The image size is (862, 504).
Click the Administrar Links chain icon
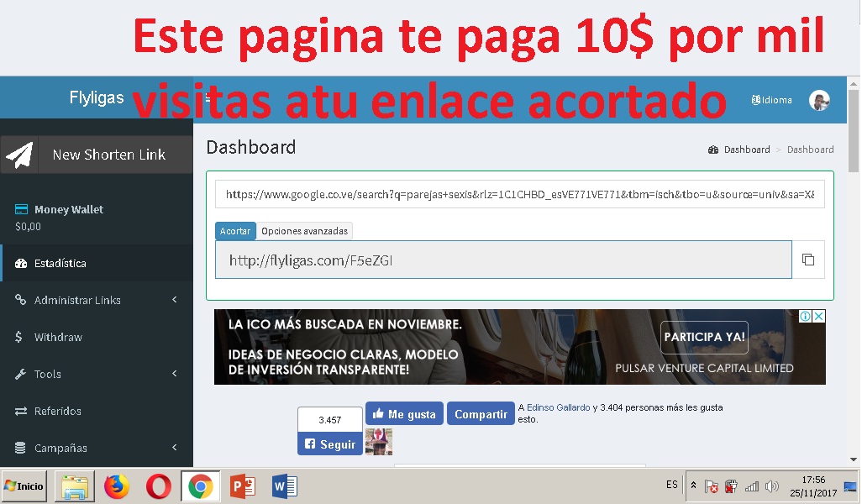click(20, 300)
